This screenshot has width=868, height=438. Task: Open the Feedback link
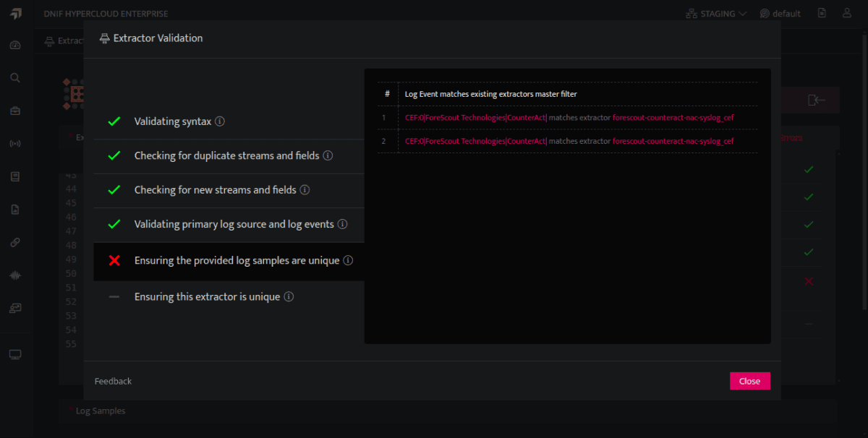tap(113, 381)
